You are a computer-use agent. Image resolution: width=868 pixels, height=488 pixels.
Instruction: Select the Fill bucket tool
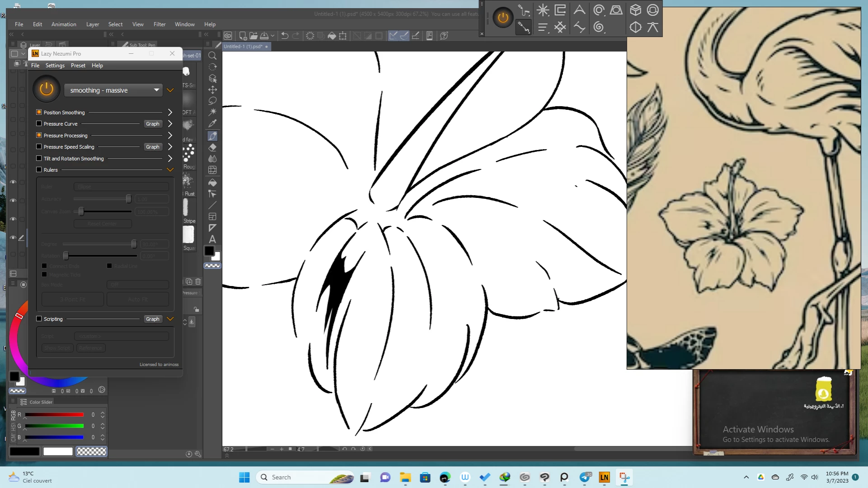coord(212,183)
